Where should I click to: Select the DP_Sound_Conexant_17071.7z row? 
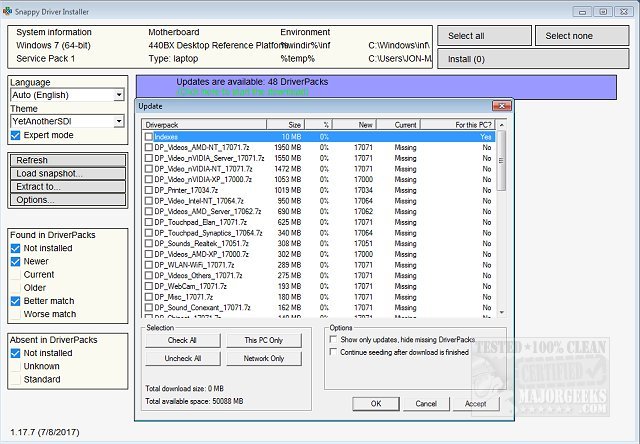pyautogui.click(x=318, y=307)
